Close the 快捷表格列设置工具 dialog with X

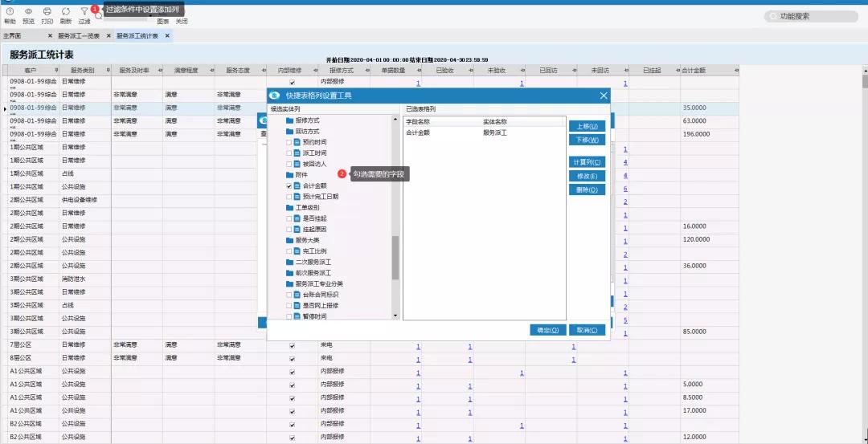604,96
